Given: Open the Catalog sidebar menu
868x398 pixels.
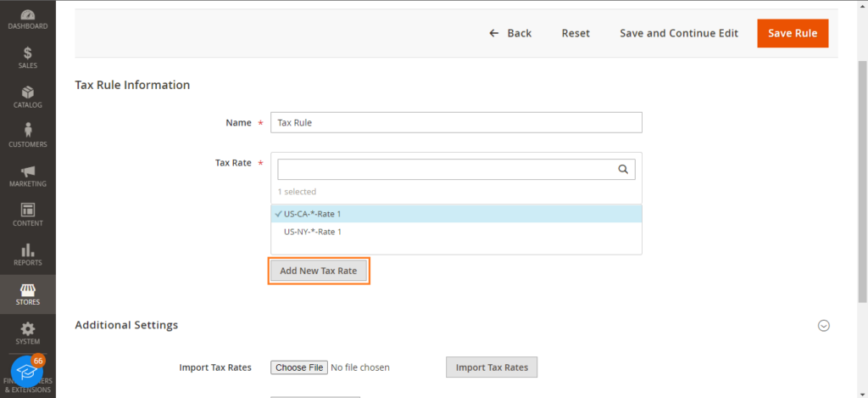Looking at the screenshot, I should [x=28, y=97].
